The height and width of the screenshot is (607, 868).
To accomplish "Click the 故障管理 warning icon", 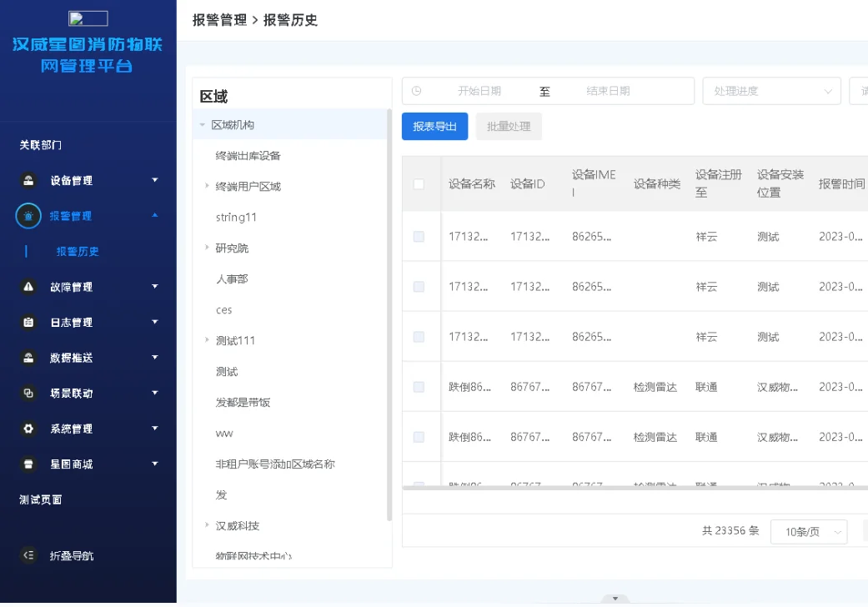I will [x=28, y=287].
